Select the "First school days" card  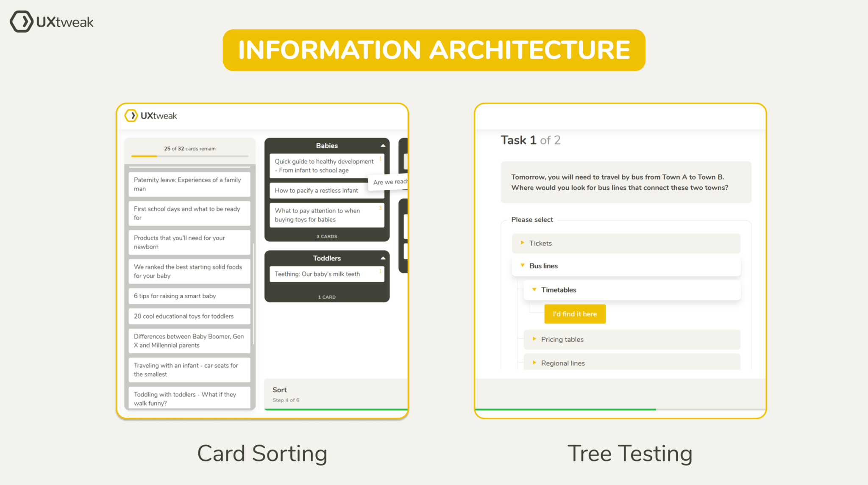click(189, 213)
